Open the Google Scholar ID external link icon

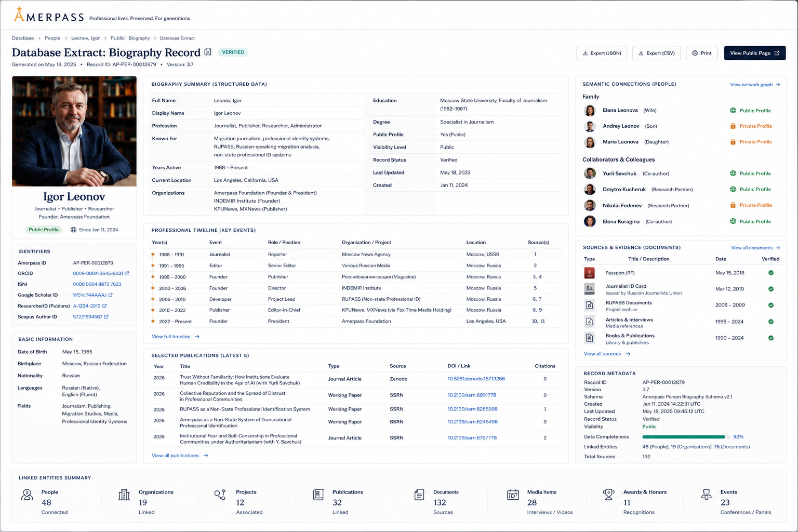[x=110, y=295]
